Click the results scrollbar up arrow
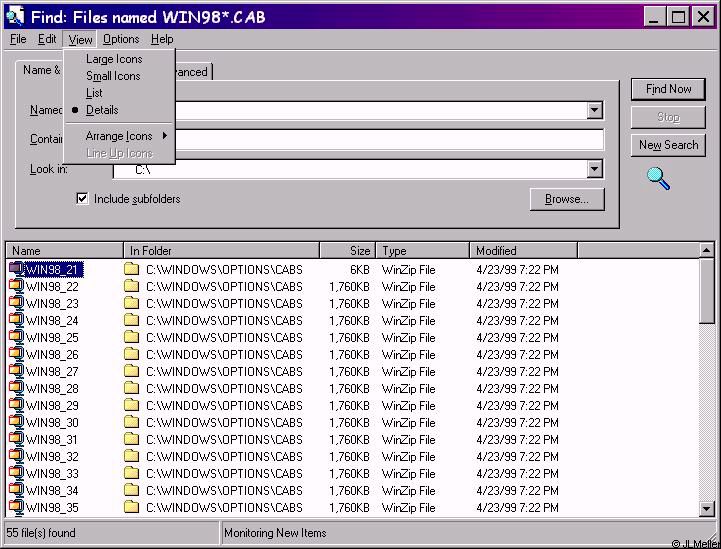The width and height of the screenshot is (721, 549). [x=706, y=250]
